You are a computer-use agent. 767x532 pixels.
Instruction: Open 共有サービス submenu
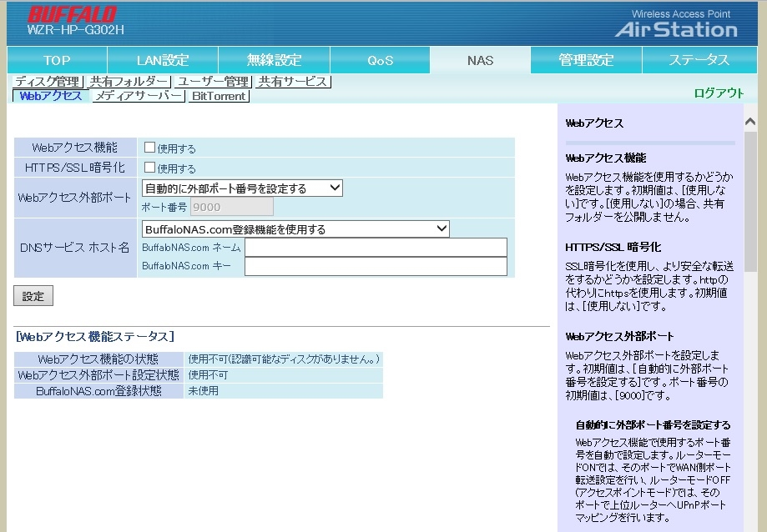(292, 81)
